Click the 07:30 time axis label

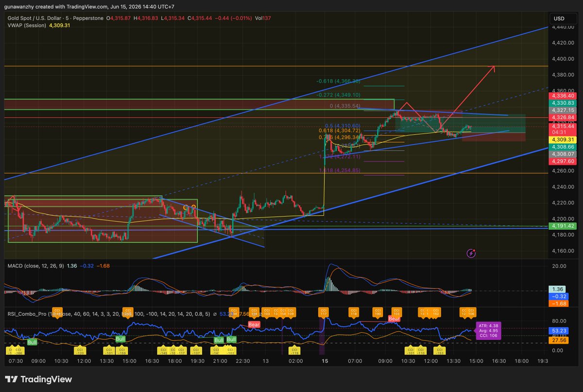pyautogui.click(x=16, y=361)
